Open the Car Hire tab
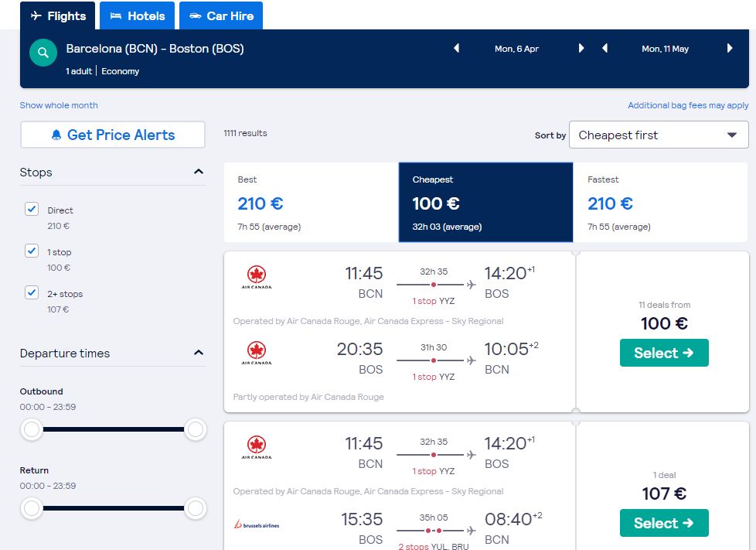Image resolution: width=756 pixels, height=550 pixels. [221, 16]
